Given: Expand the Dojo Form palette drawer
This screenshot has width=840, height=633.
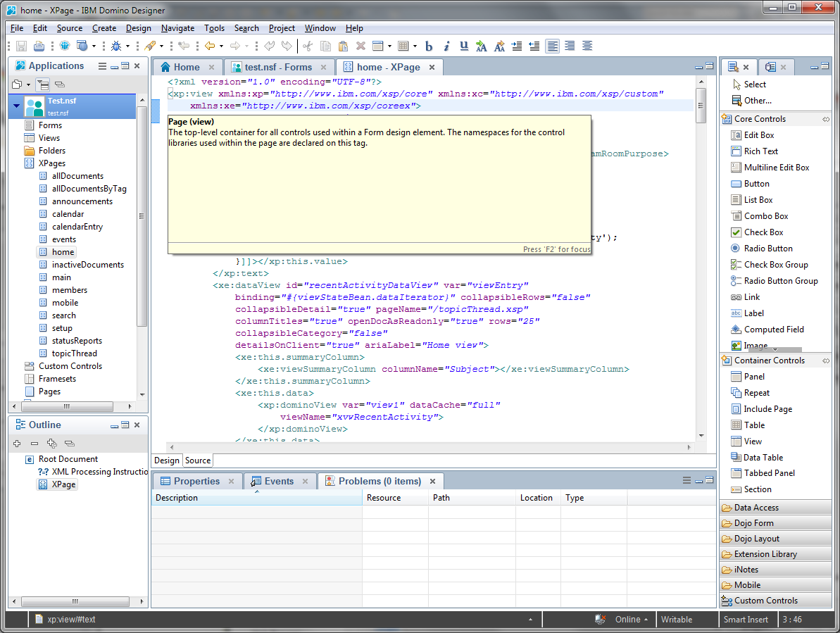Looking at the screenshot, I should pyautogui.click(x=753, y=523).
